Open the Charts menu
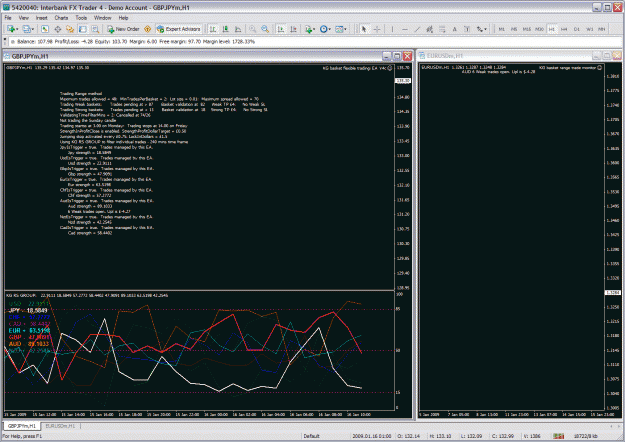 tap(61, 18)
